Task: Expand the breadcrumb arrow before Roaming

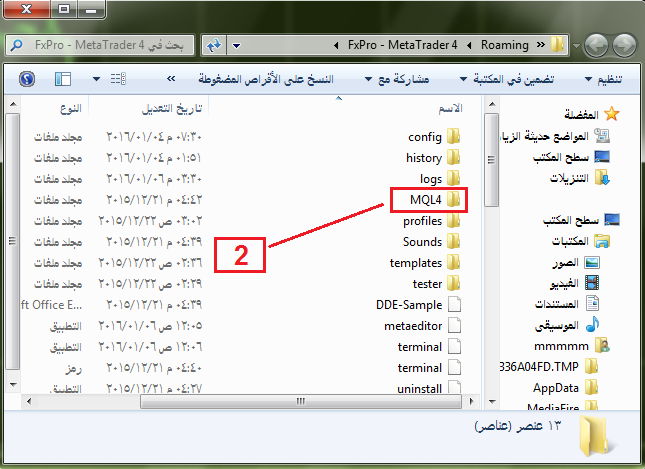Action: coord(469,45)
